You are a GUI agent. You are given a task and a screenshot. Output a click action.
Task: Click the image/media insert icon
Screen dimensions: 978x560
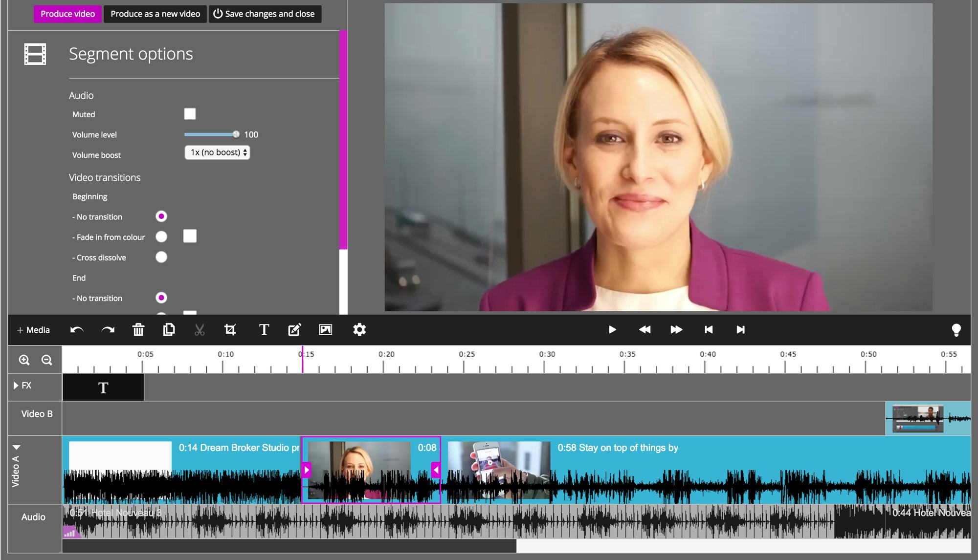tap(326, 329)
